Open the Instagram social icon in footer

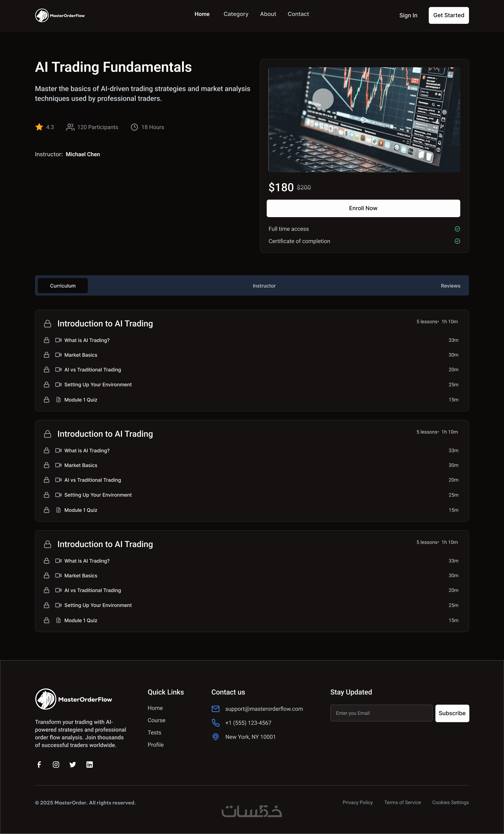point(56,765)
